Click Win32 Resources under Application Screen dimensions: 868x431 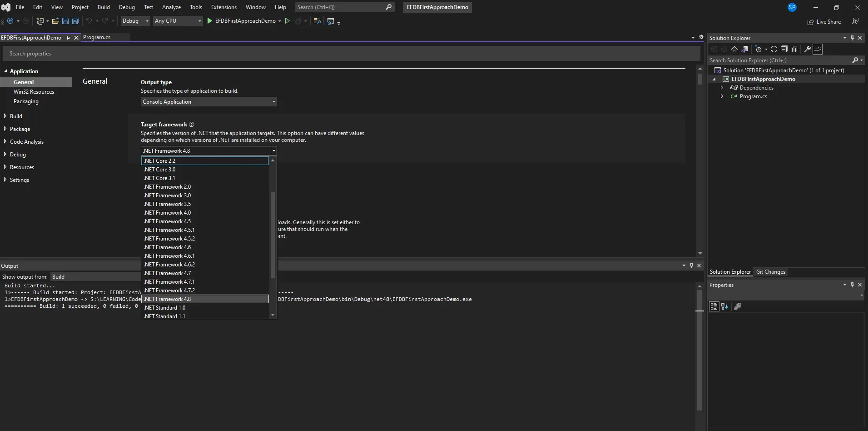point(34,92)
